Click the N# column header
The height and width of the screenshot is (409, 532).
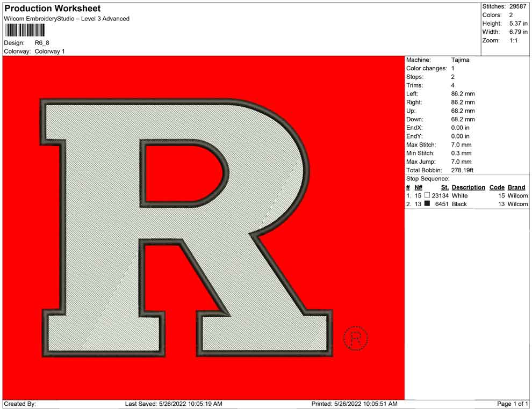418,187
